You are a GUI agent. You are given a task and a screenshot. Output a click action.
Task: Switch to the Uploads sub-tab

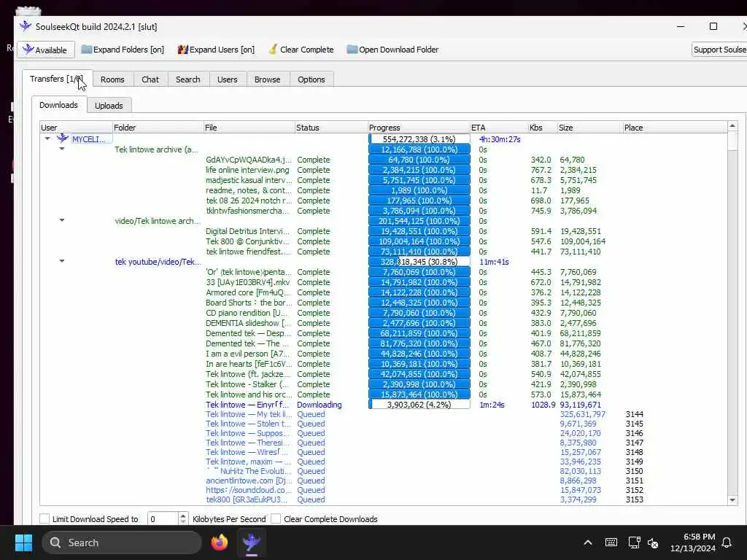109,105
